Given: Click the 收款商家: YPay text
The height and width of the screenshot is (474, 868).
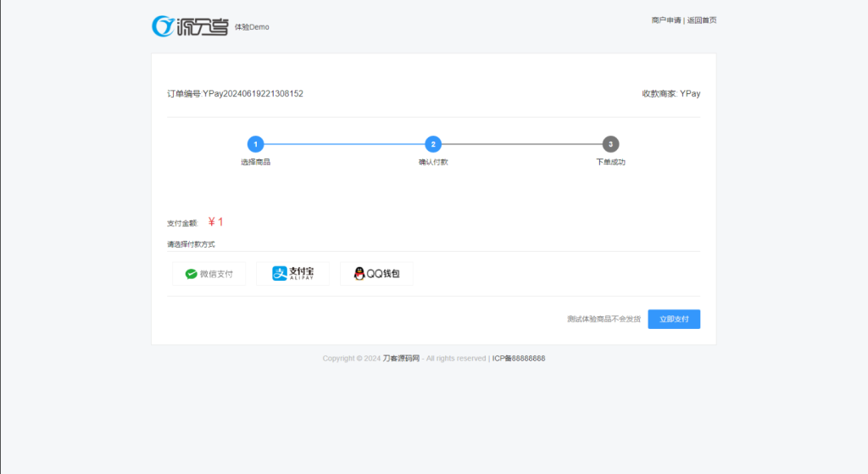Looking at the screenshot, I should click(670, 94).
